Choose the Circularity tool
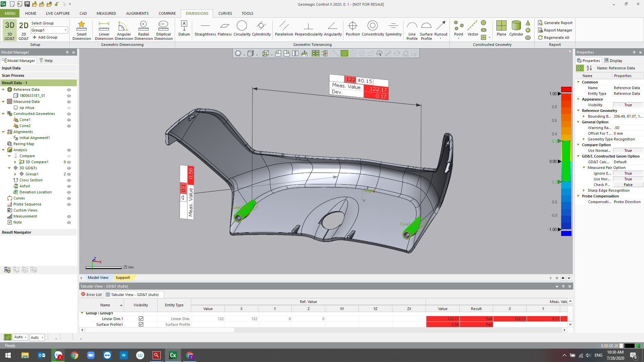 tap(242, 28)
